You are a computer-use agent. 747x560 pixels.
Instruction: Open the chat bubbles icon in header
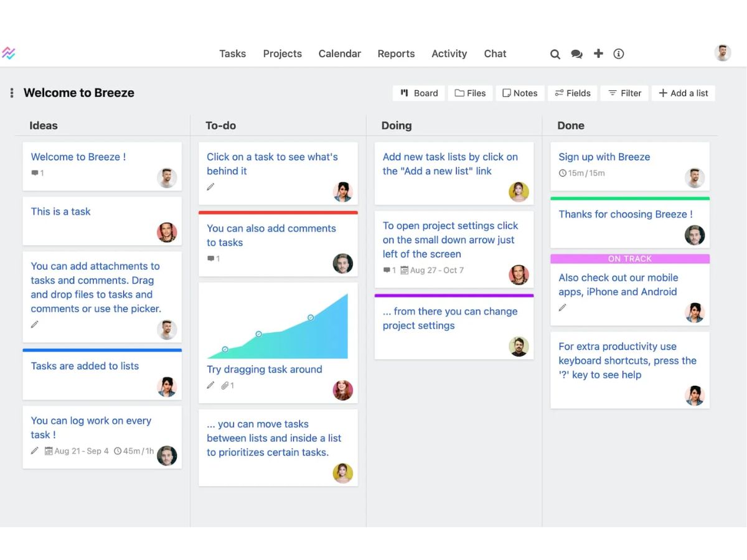point(577,54)
